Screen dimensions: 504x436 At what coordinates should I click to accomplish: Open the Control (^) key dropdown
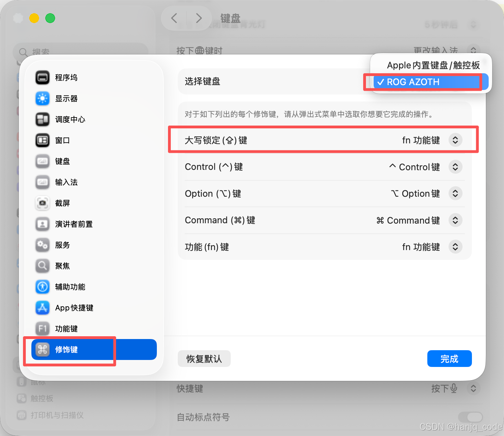[x=455, y=167]
